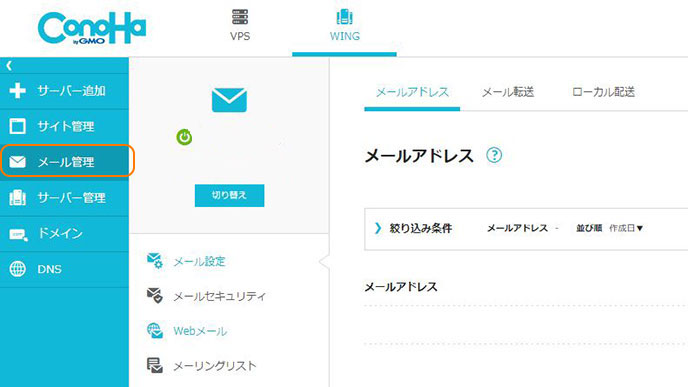Image resolution: width=688 pixels, height=387 pixels.
Task: Open ドメイン in the sidebar
Action: pos(64,234)
